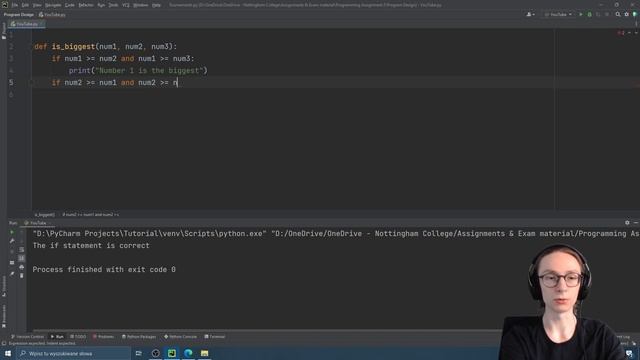Image resolution: width=640 pixels, height=360 pixels.
Task: Open the View menu
Action: point(37,5)
